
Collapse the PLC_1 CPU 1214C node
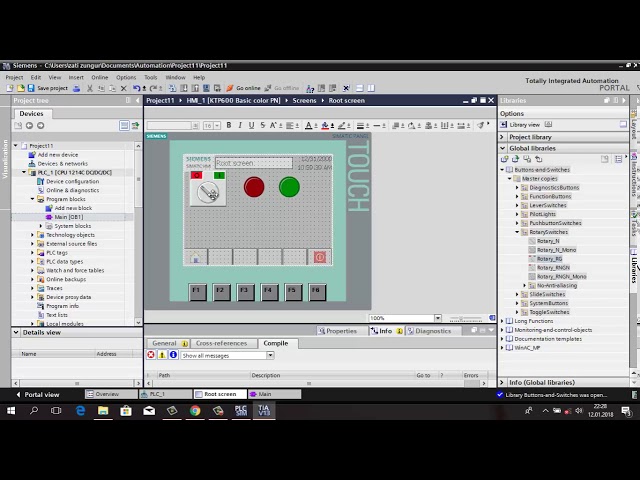(24, 172)
